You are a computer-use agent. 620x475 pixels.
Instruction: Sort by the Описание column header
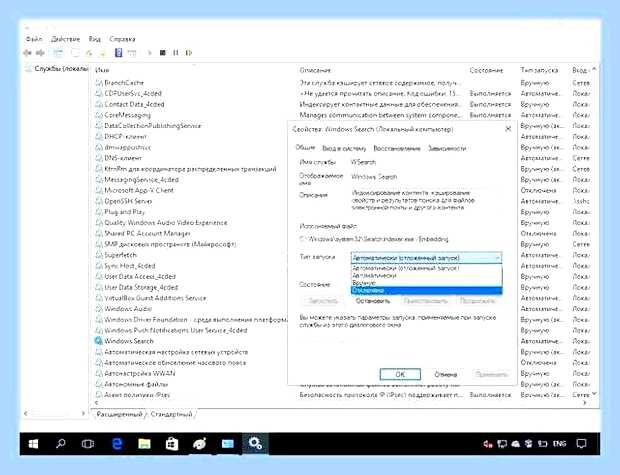[x=315, y=70]
